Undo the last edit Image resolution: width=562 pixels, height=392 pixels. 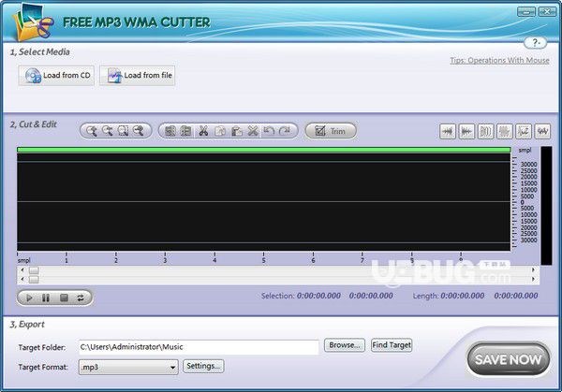(x=269, y=131)
